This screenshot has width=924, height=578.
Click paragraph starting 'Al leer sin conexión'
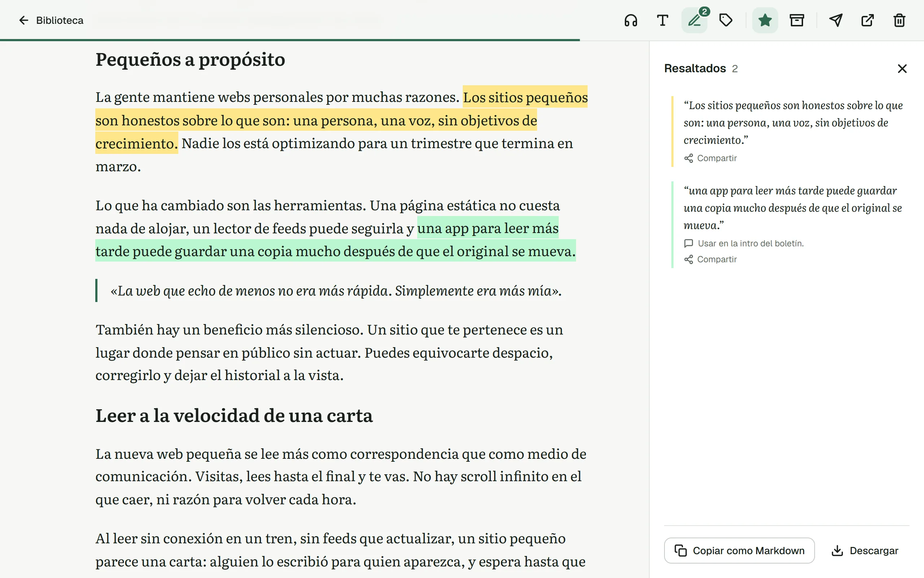click(340, 551)
